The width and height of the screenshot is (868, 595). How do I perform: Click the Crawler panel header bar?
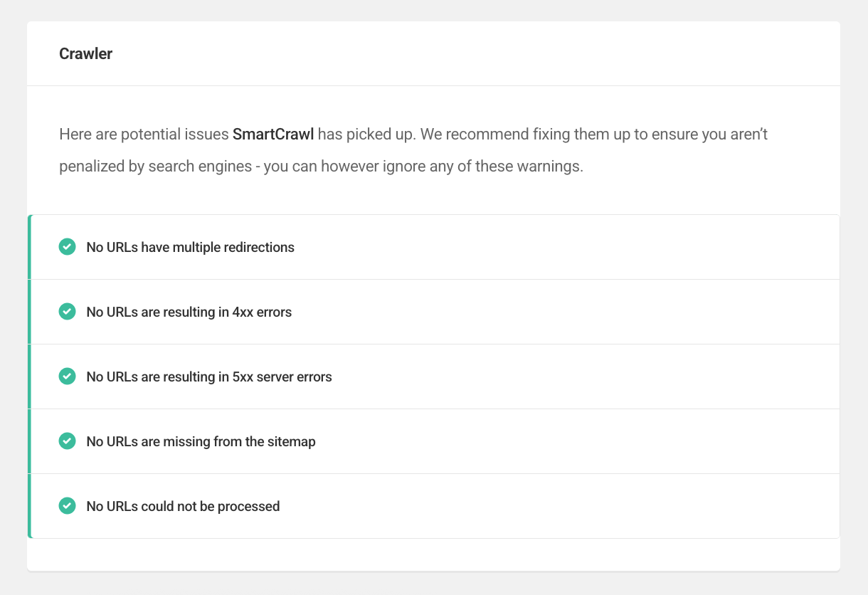pyautogui.click(x=434, y=53)
